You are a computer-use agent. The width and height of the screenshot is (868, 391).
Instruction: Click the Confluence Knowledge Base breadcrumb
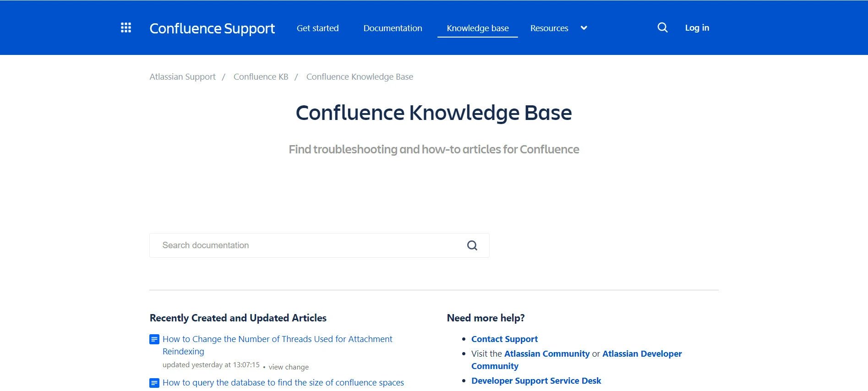click(x=360, y=77)
